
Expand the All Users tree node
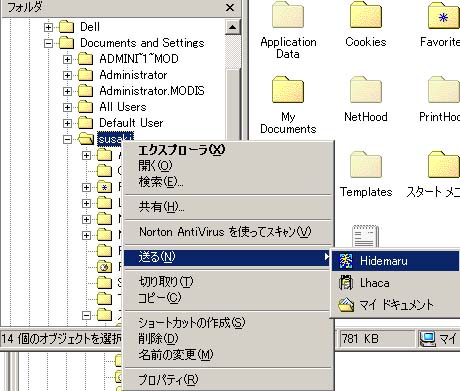[67, 107]
